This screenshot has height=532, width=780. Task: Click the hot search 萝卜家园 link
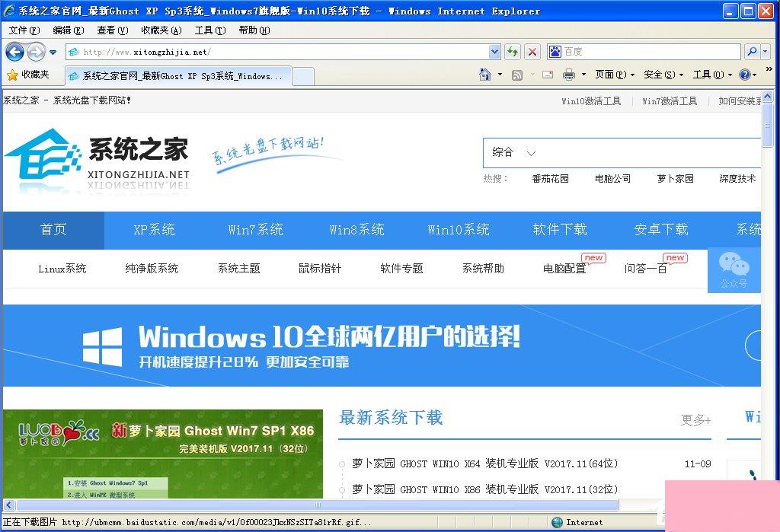pos(675,179)
